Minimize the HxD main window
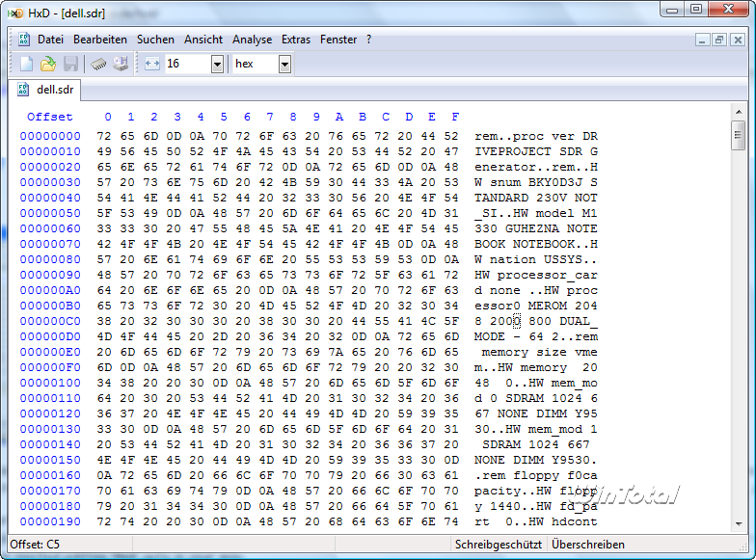 click(672, 10)
